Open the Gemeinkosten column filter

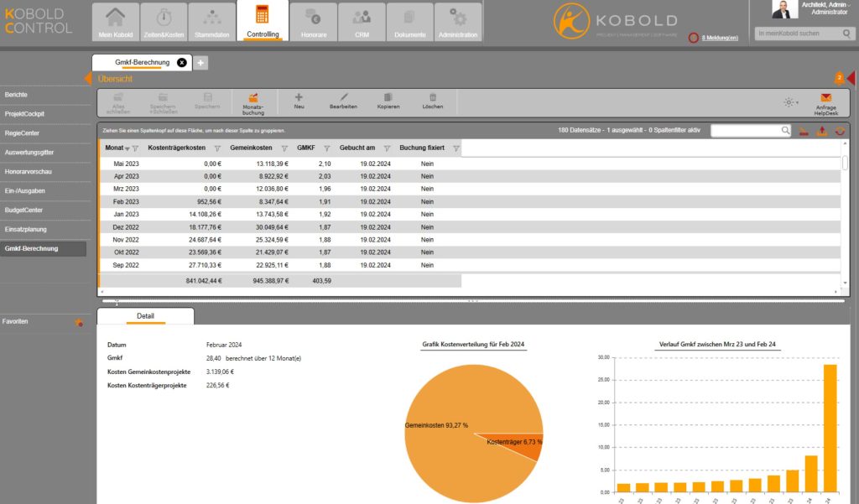[284, 148]
